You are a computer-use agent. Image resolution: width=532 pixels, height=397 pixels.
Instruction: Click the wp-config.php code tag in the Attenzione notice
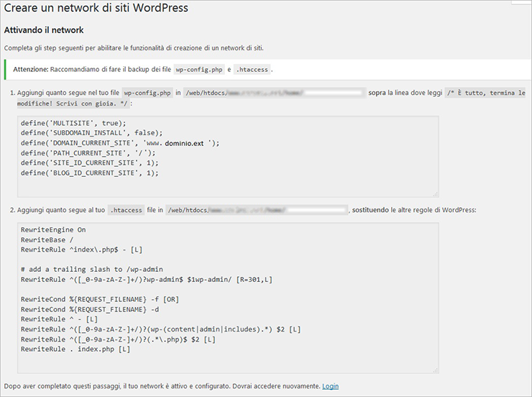tap(199, 70)
